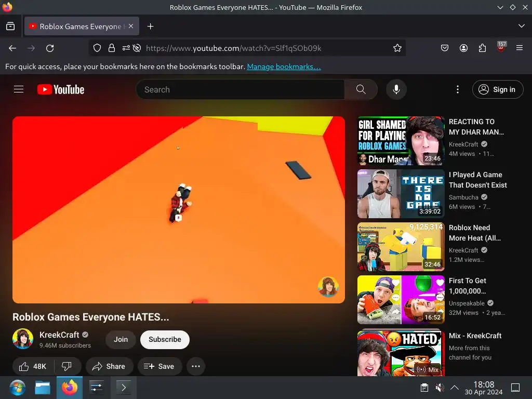This screenshot has width=532, height=399.
Task: Open system settings from taskbar
Action: [96, 388]
